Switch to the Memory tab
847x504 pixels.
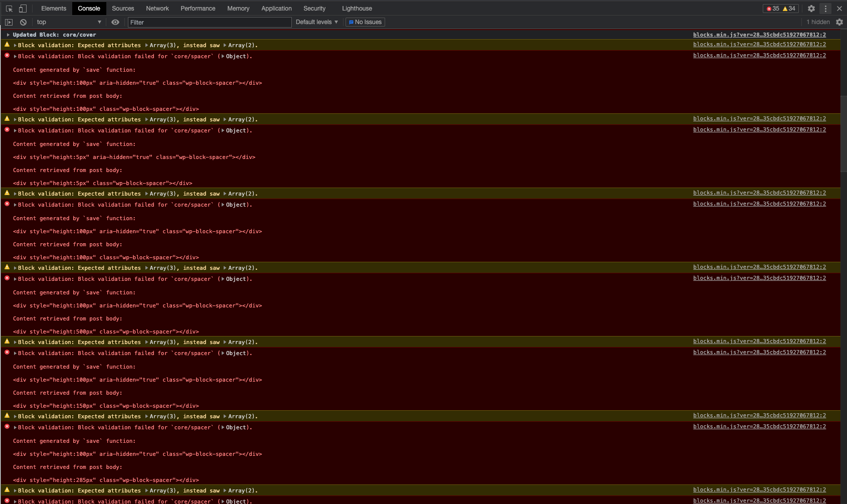click(238, 9)
